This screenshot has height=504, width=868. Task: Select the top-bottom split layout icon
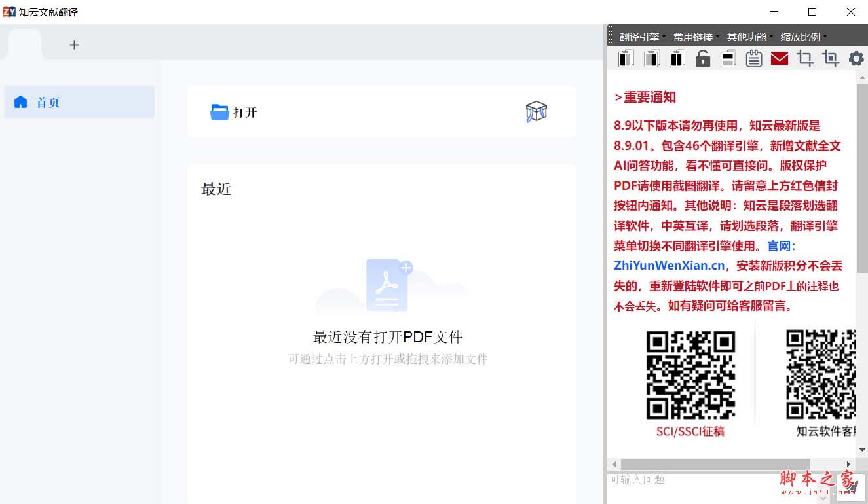pos(728,59)
